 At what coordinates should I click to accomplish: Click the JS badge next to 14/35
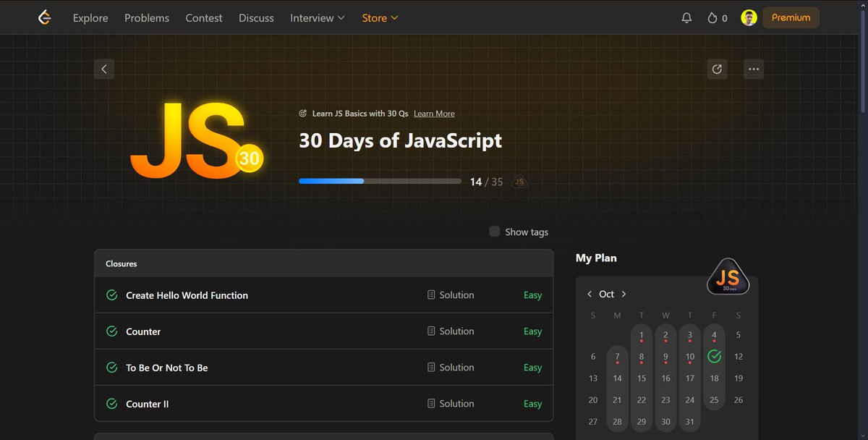pos(519,182)
